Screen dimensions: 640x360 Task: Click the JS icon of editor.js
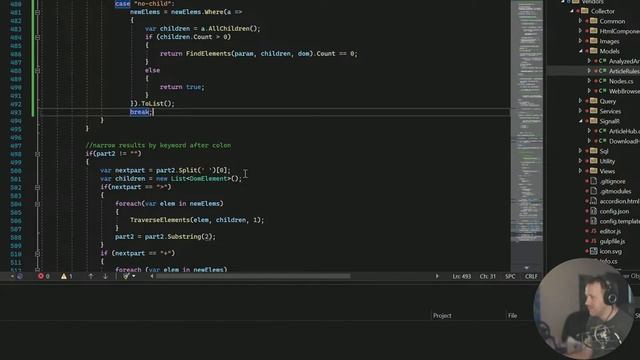coord(593,231)
